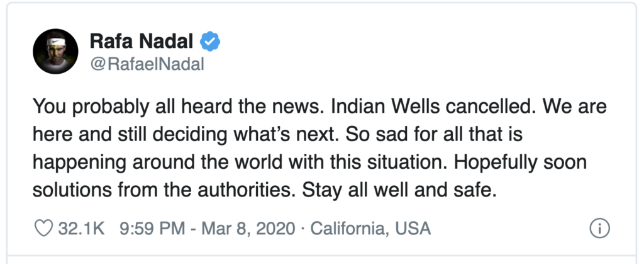Select the California, USA location link

click(x=370, y=228)
